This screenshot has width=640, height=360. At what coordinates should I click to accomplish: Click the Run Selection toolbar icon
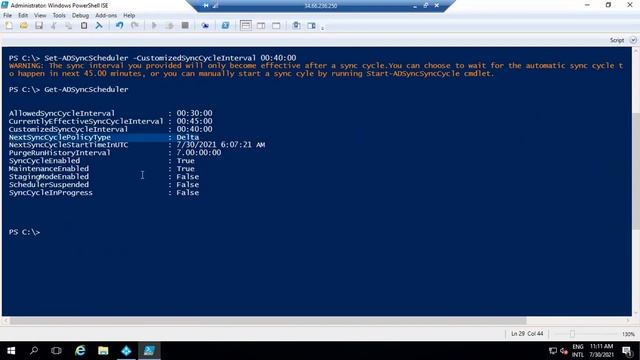[x=169, y=26]
